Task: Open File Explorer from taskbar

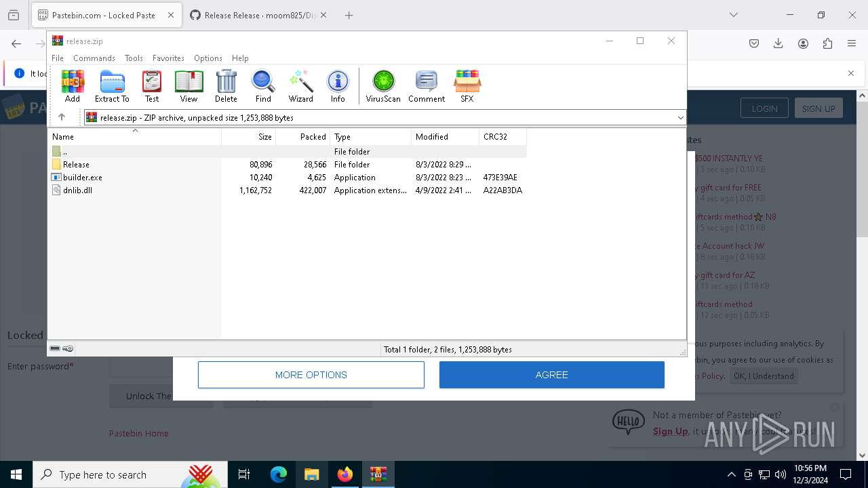Action: click(311, 474)
